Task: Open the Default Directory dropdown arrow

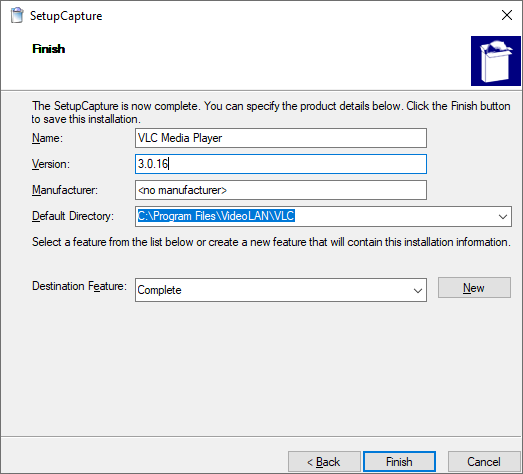Action: pos(503,216)
